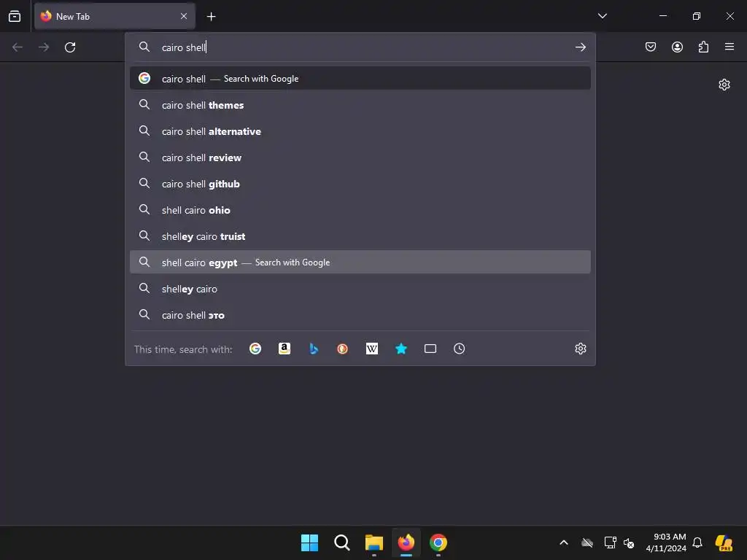This screenshot has height=560, width=747.
Task: Search bookmarks with the star icon
Action: click(401, 349)
